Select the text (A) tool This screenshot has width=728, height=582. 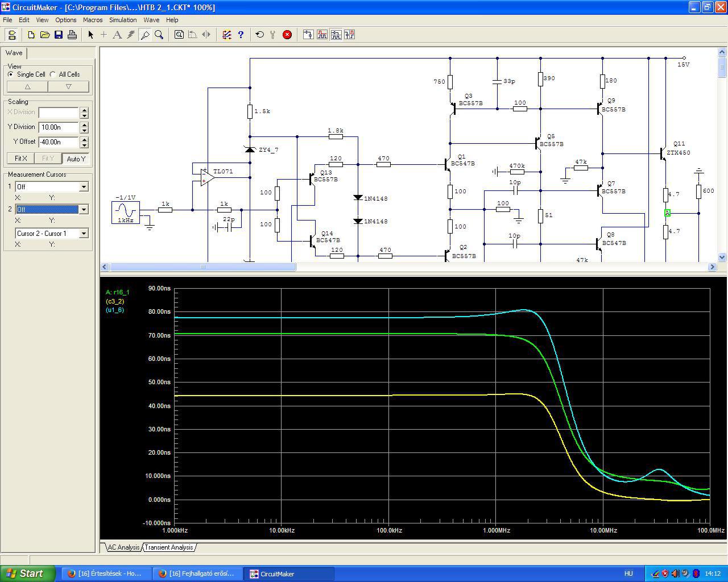click(117, 35)
